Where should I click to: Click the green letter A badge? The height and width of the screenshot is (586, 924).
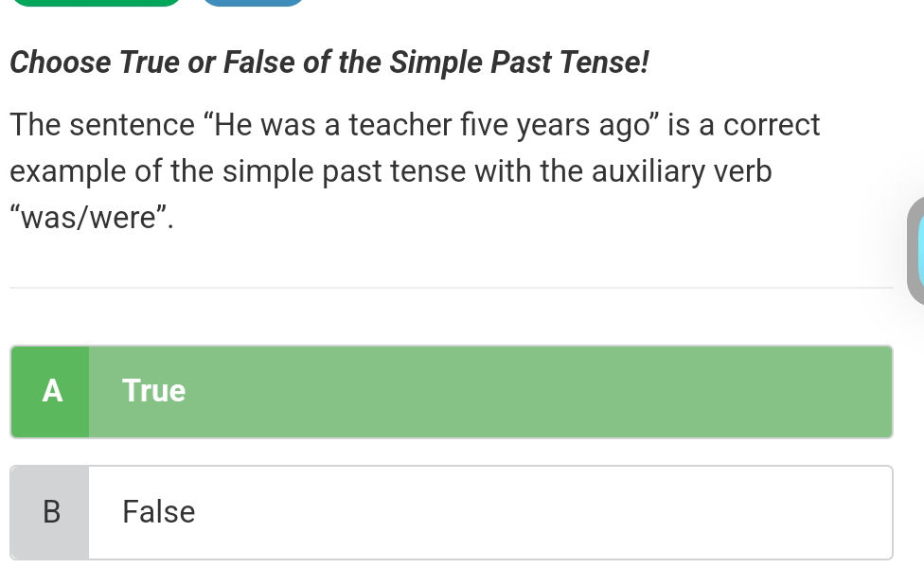51,392
